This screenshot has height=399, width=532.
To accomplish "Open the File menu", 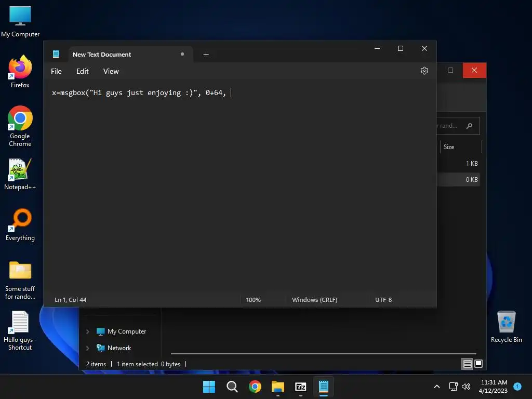I will tap(56, 71).
